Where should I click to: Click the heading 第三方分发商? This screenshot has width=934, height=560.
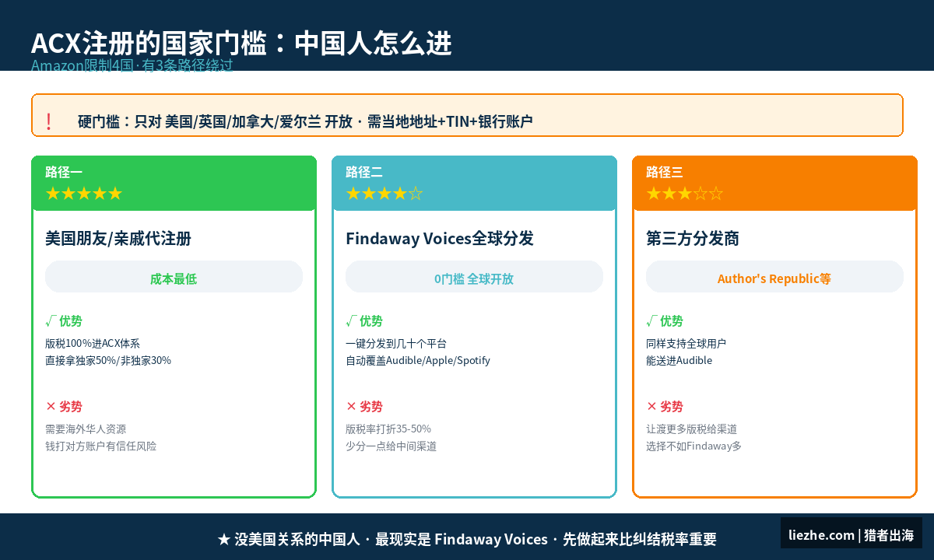(693, 239)
